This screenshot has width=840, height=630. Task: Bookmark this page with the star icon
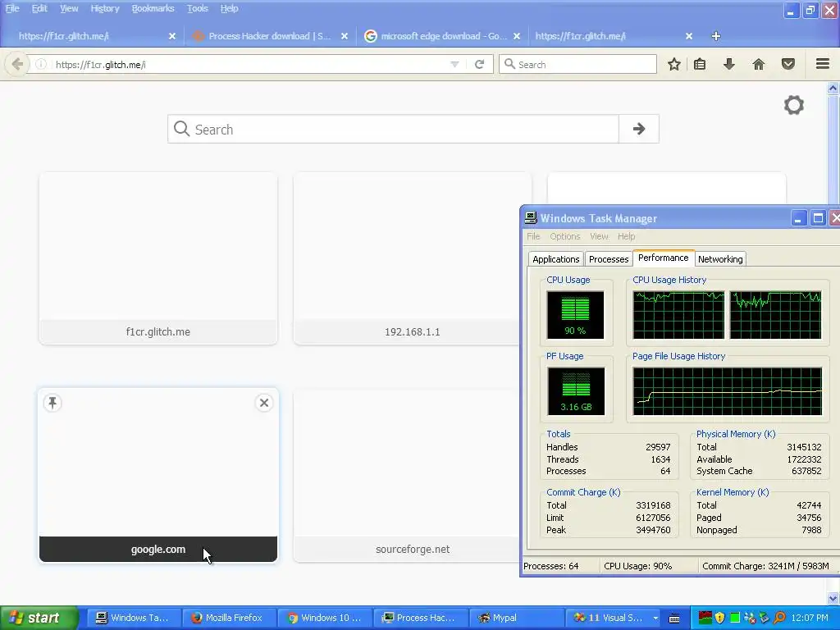(x=674, y=64)
